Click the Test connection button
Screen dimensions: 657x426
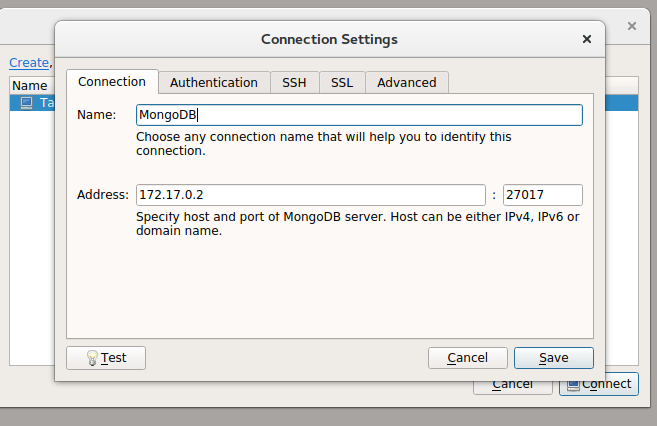tap(106, 358)
